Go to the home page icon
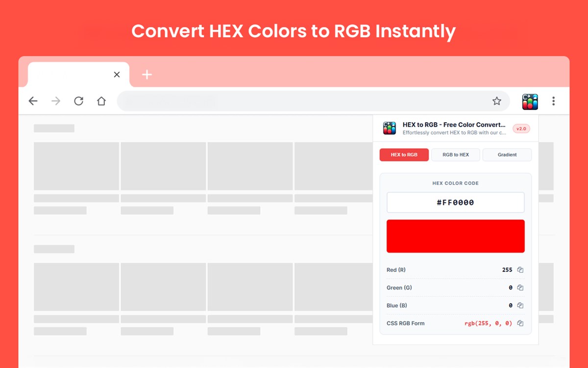Image resolution: width=588 pixels, height=368 pixels. 101,101
